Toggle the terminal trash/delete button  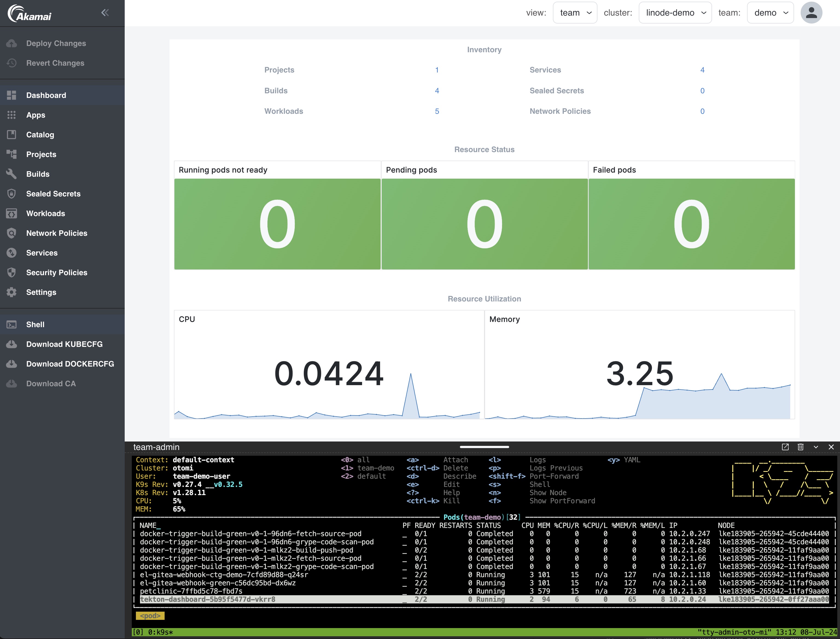(800, 447)
